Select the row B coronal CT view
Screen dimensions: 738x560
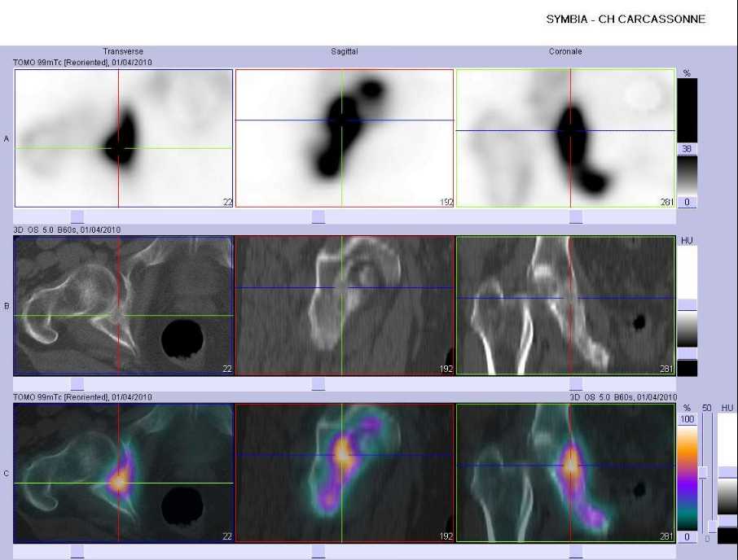click(565, 305)
